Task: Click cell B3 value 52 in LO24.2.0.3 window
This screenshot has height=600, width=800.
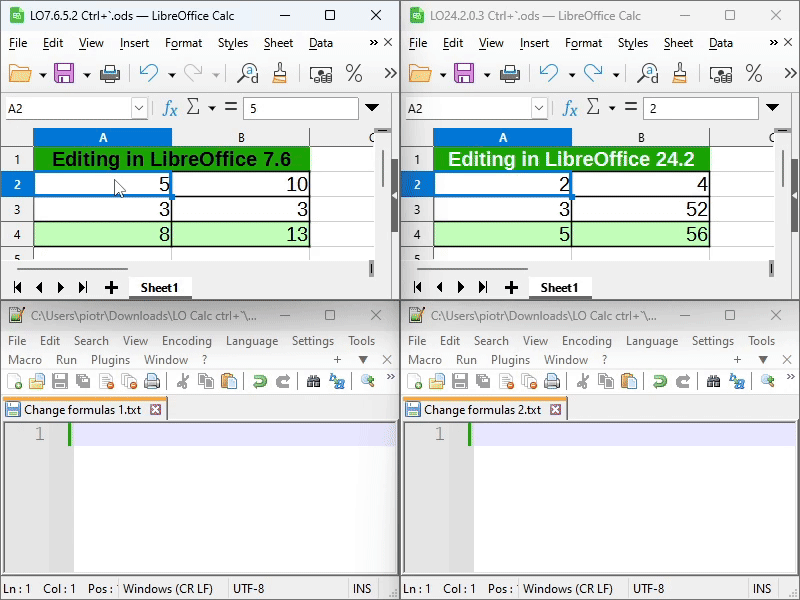Action: point(641,209)
